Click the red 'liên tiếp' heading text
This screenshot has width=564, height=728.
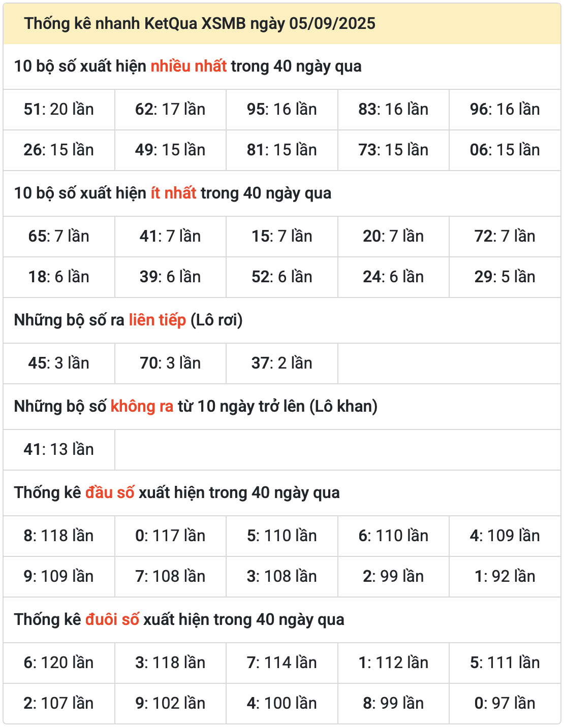(x=157, y=320)
